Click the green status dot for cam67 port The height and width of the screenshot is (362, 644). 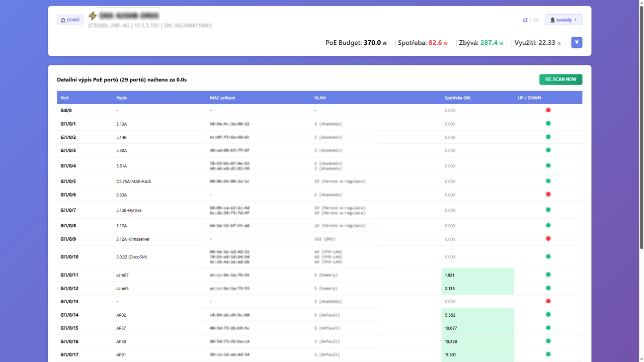pos(548,275)
